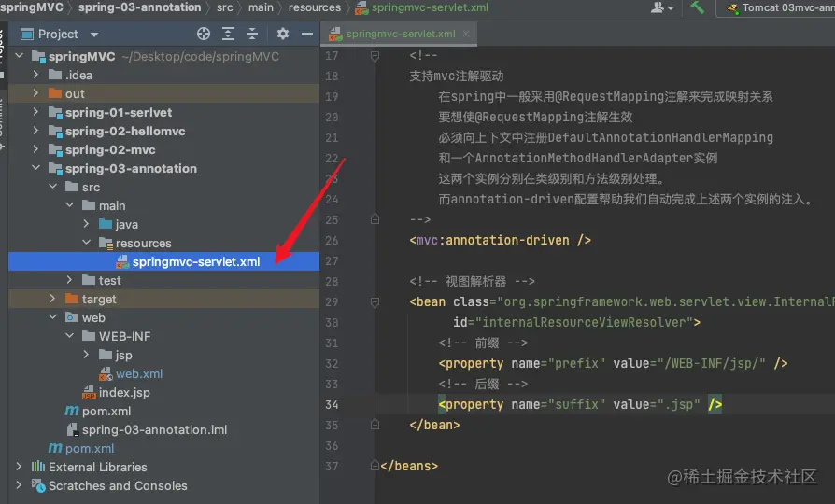Click the Expand All icon in Project panel

click(x=228, y=34)
